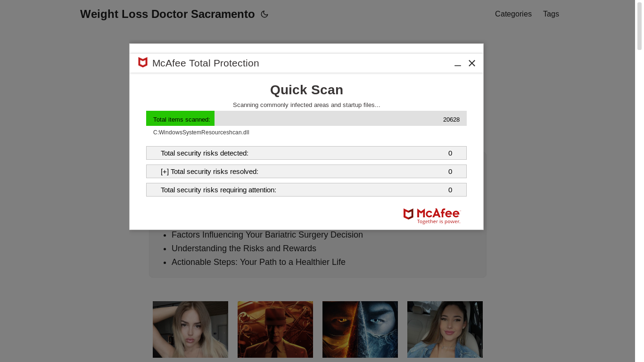Open Actionable Steps: Your Path link
Screen dimensions: 644x362
click(x=258, y=262)
